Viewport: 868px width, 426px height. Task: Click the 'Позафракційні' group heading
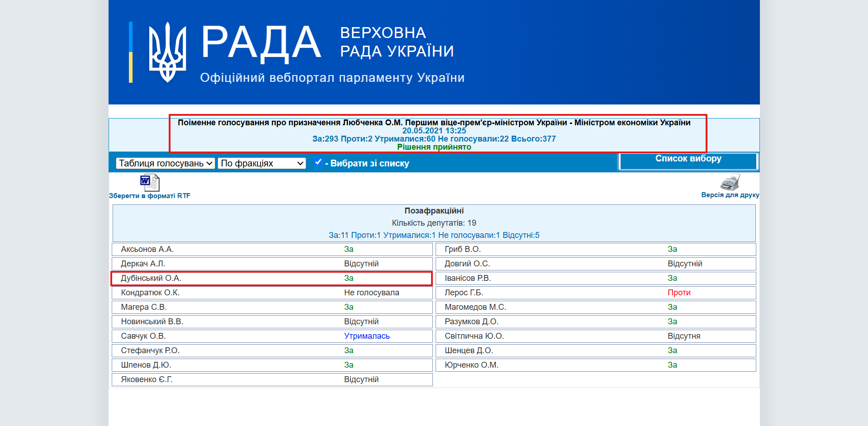pos(434,211)
